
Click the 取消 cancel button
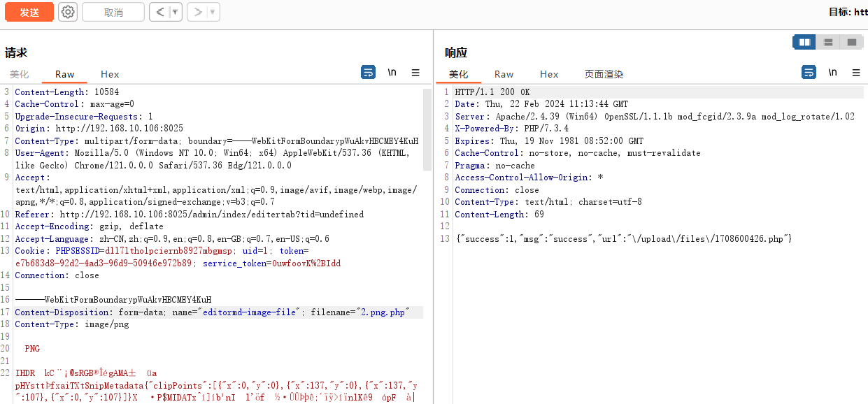[x=113, y=12]
